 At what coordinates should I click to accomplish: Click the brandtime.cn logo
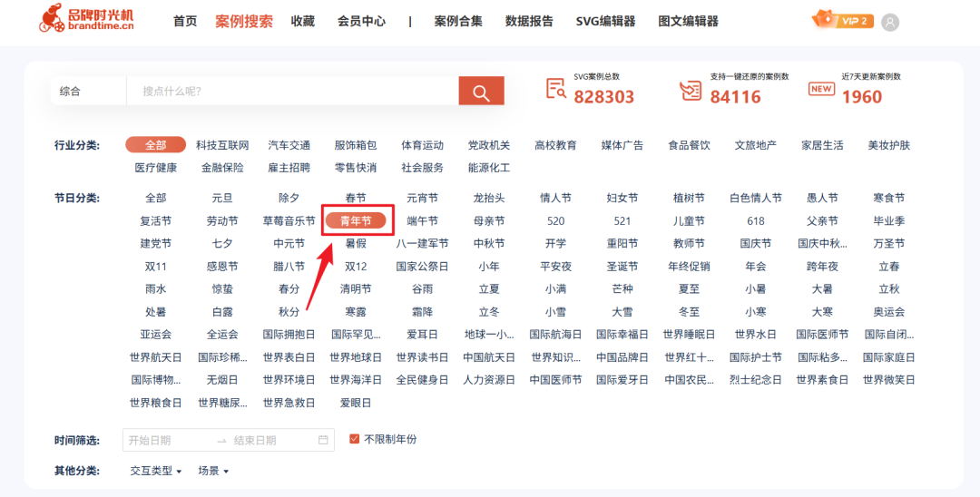[x=86, y=19]
